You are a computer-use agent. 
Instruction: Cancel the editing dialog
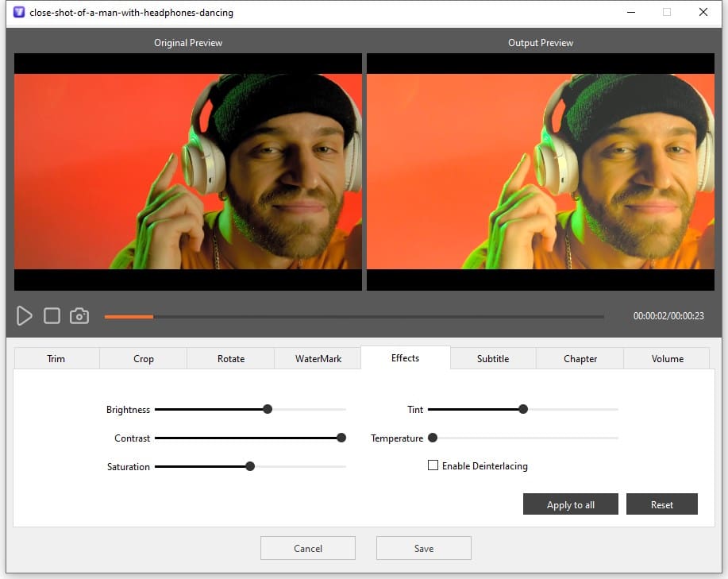click(308, 549)
